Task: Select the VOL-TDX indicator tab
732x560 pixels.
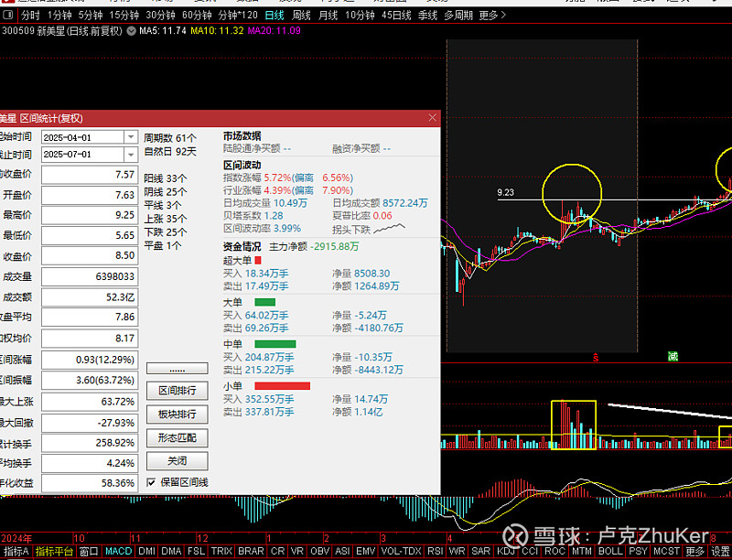Action: click(x=401, y=552)
